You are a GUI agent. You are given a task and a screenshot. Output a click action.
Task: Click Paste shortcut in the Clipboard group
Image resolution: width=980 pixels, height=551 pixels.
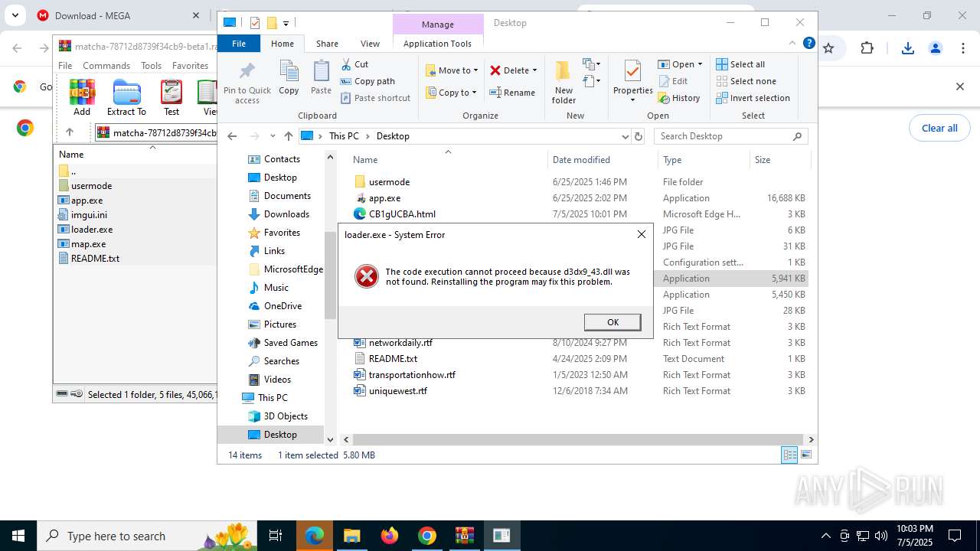[375, 98]
